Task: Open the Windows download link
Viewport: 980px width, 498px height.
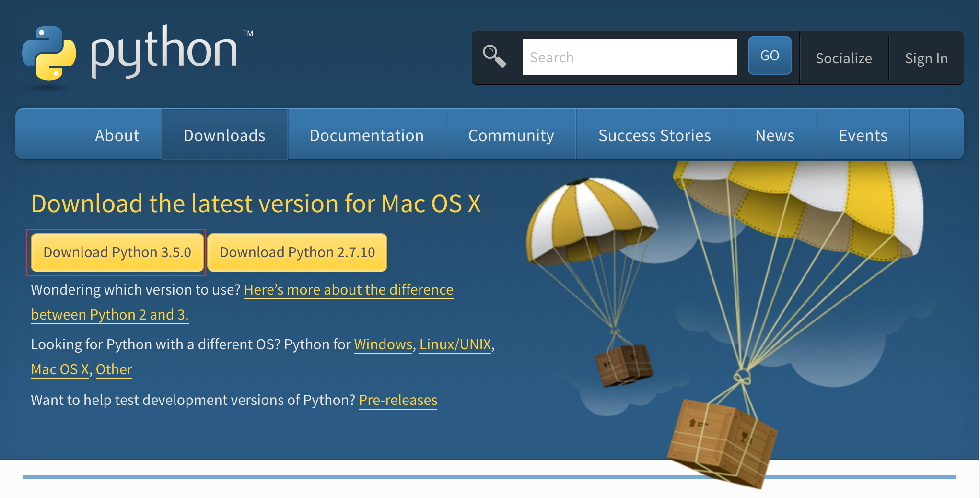Action: 383,344
